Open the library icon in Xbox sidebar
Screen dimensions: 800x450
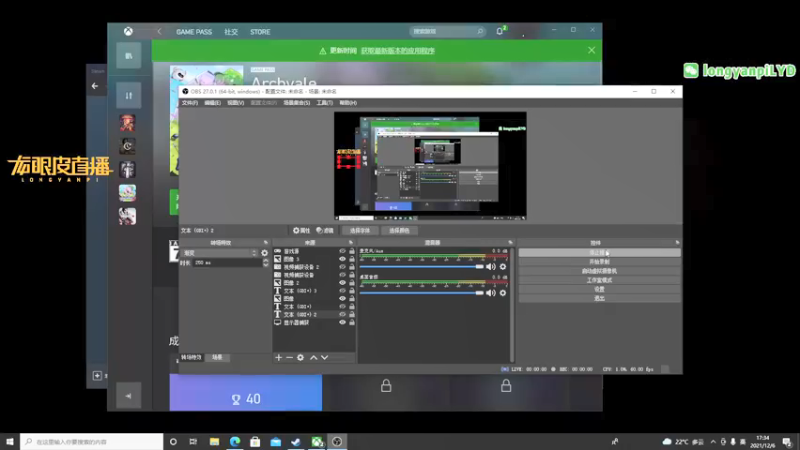(129, 56)
